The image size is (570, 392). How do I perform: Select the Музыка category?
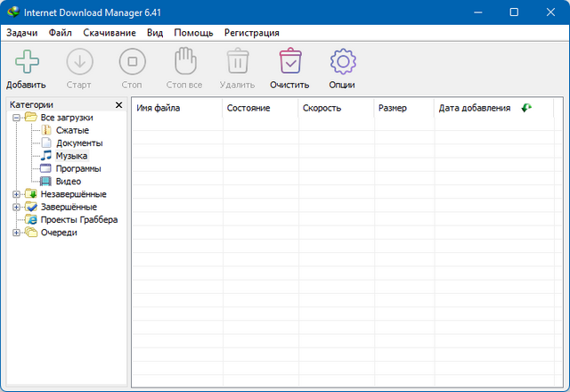point(71,156)
